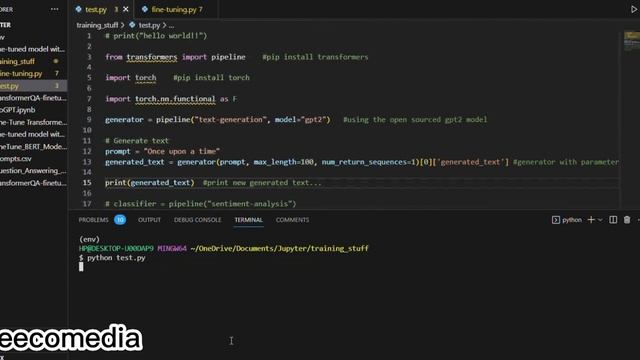Click the 'python test.py' terminal command
This screenshot has width=640, height=360.
coord(116,258)
